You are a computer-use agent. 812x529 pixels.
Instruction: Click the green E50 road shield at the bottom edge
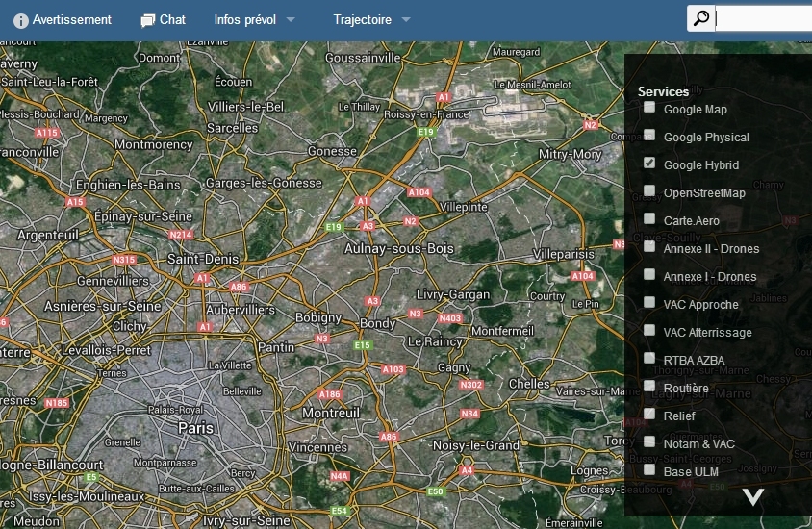click(435, 491)
